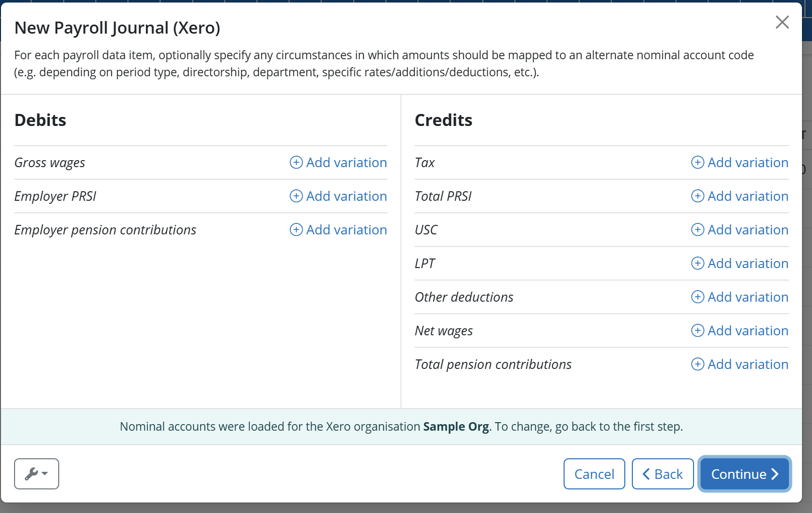Click the plus icon next to Net wages variation
The width and height of the screenshot is (812, 513).
pos(698,331)
